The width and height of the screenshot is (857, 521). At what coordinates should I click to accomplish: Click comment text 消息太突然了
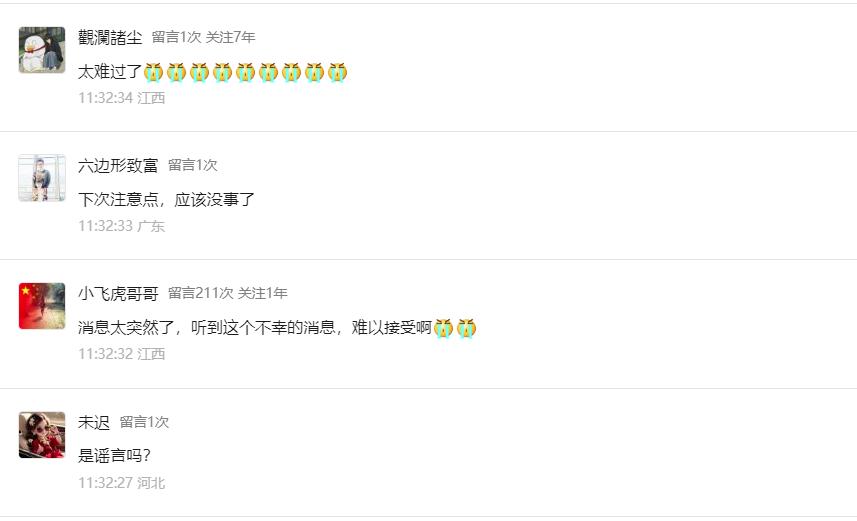[x=126, y=327]
